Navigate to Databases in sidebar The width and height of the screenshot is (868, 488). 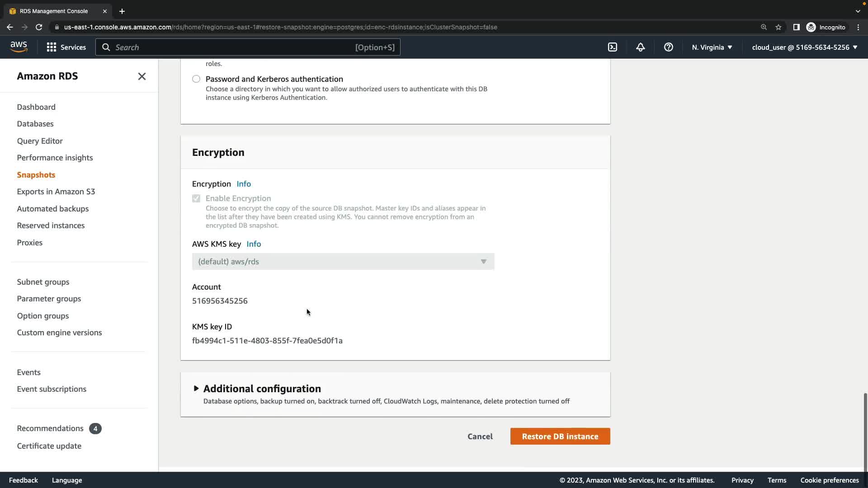[35, 124]
